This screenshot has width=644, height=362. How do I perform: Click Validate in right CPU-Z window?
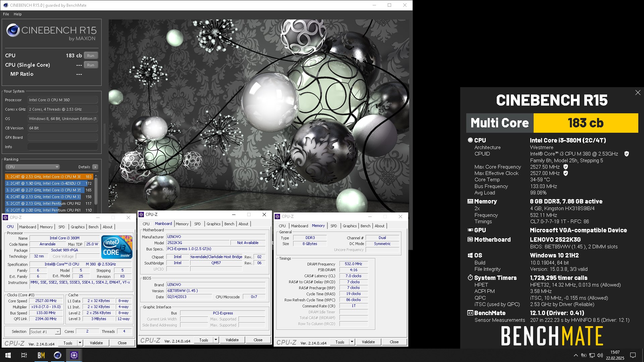(368, 342)
